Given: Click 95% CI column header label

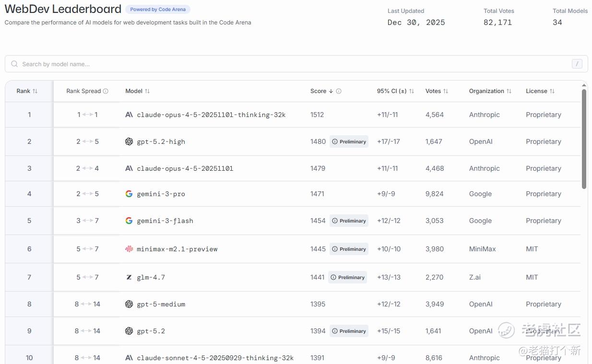Looking at the screenshot, I should pyautogui.click(x=391, y=91).
